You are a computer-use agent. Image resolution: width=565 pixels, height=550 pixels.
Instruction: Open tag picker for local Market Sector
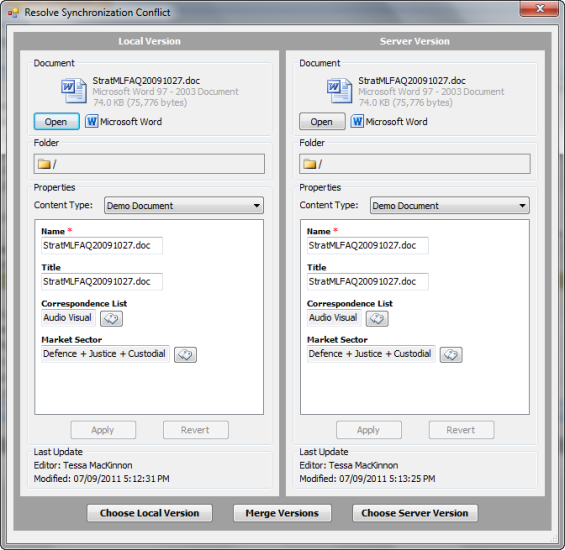(185, 355)
